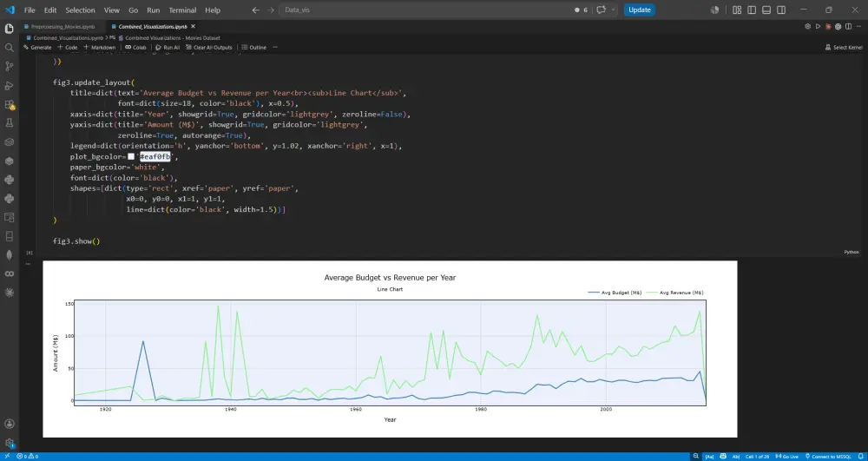Viewport: 868px width, 461px height.
Task: Open the Search view in activity bar
Action: coord(9,48)
